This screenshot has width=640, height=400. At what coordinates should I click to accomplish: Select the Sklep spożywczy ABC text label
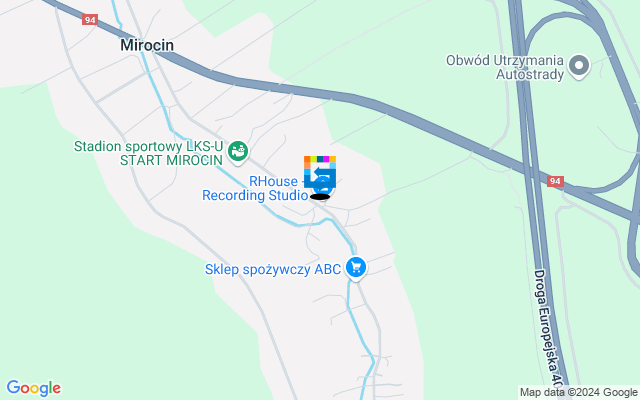click(x=273, y=269)
